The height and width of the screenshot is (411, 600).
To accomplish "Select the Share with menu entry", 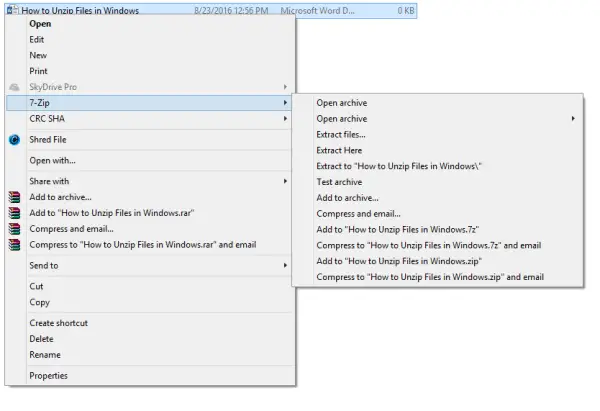I will [150, 181].
